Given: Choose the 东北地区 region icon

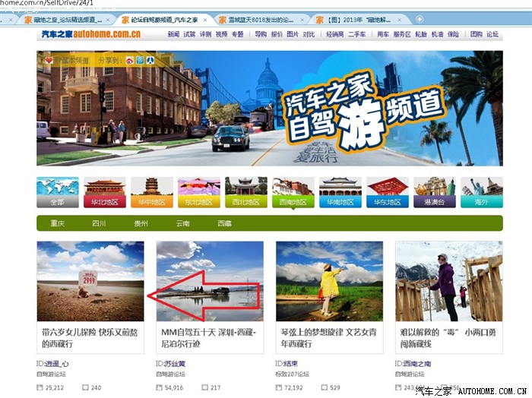Looking at the screenshot, I should (198, 192).
